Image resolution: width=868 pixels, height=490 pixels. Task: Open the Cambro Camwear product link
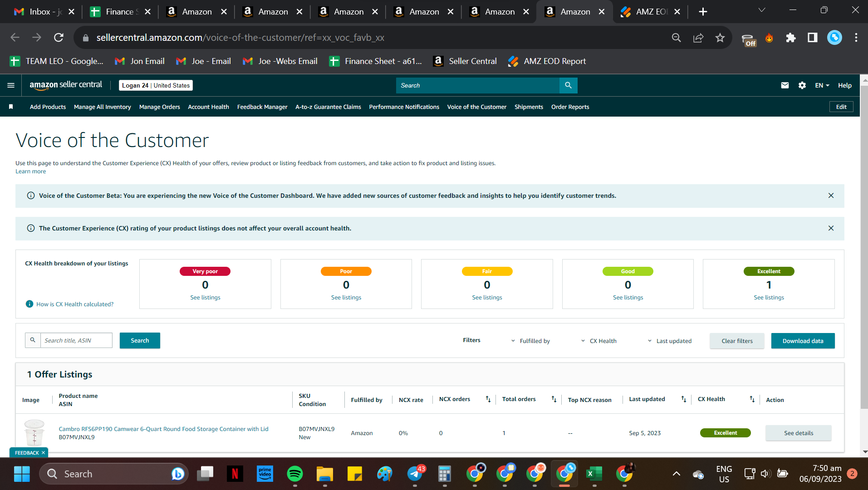[163, 429]
